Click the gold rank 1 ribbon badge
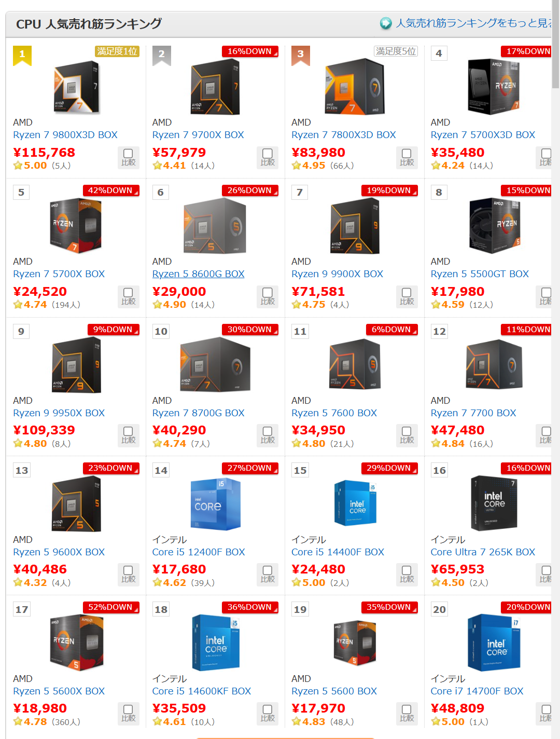This screenshot has height=739, width=560. pyautogui.click(x=22, y=56)
